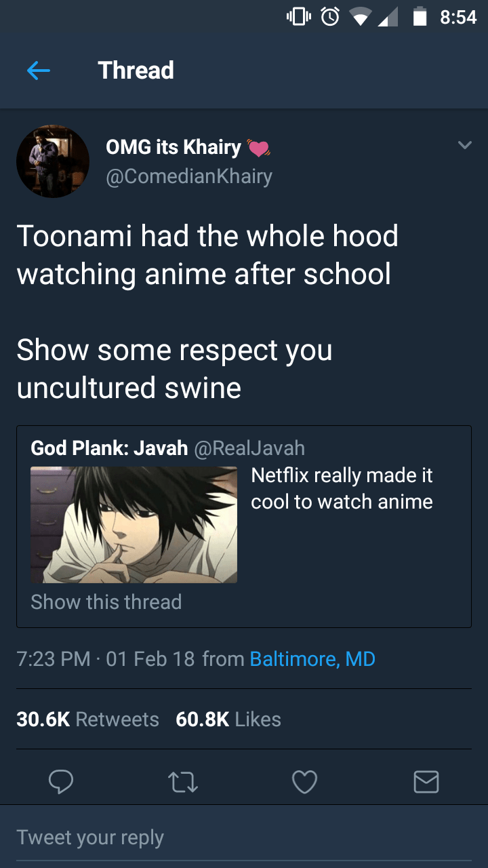
Task: Open the quoted tweet text Netflix really
Action: (342, 489)
